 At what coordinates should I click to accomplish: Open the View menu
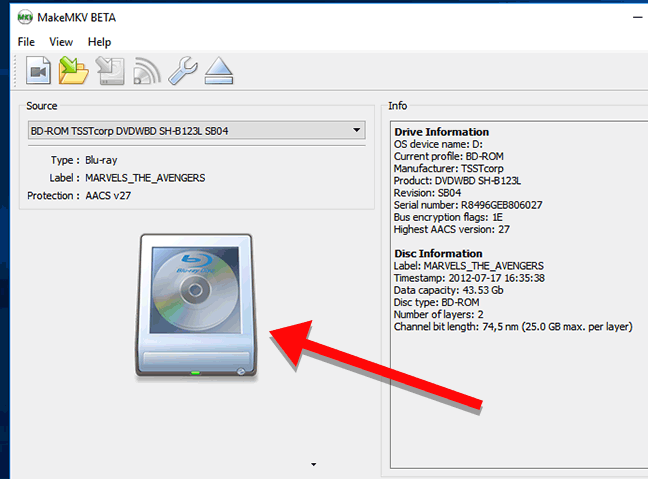point(61,42)
